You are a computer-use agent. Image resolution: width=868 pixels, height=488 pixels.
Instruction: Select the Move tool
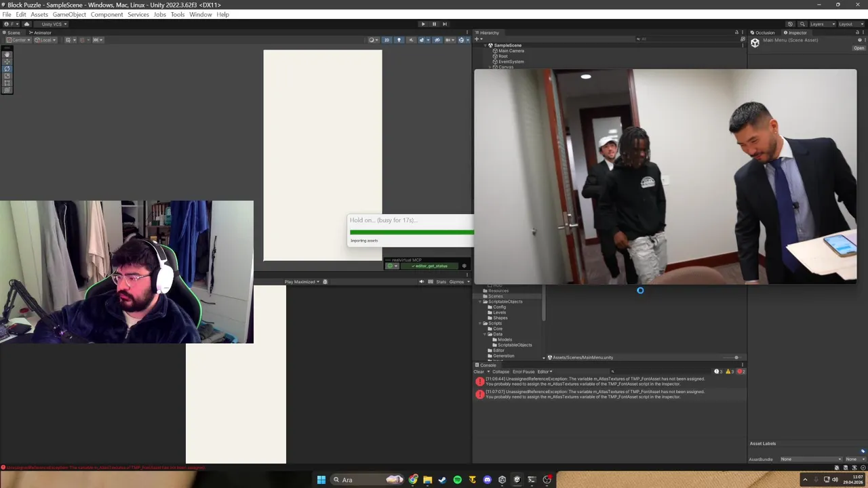7,62
